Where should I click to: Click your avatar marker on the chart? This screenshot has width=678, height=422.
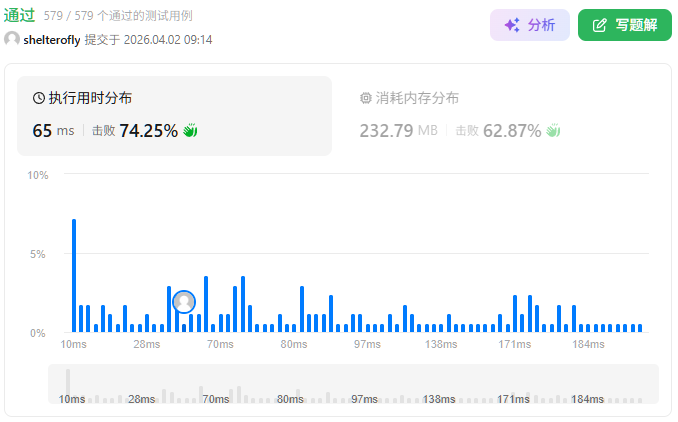pos(184,301)
